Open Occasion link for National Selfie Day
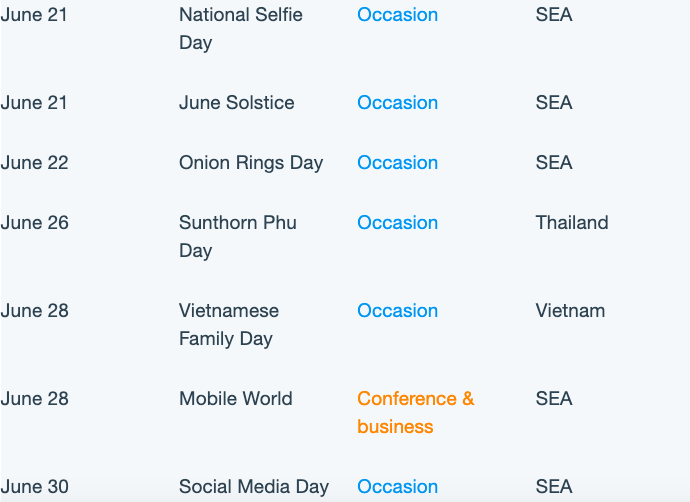Image resolution: width=690 pixels, height=502 pixels. pyautogui.click(x=397, y=15)
